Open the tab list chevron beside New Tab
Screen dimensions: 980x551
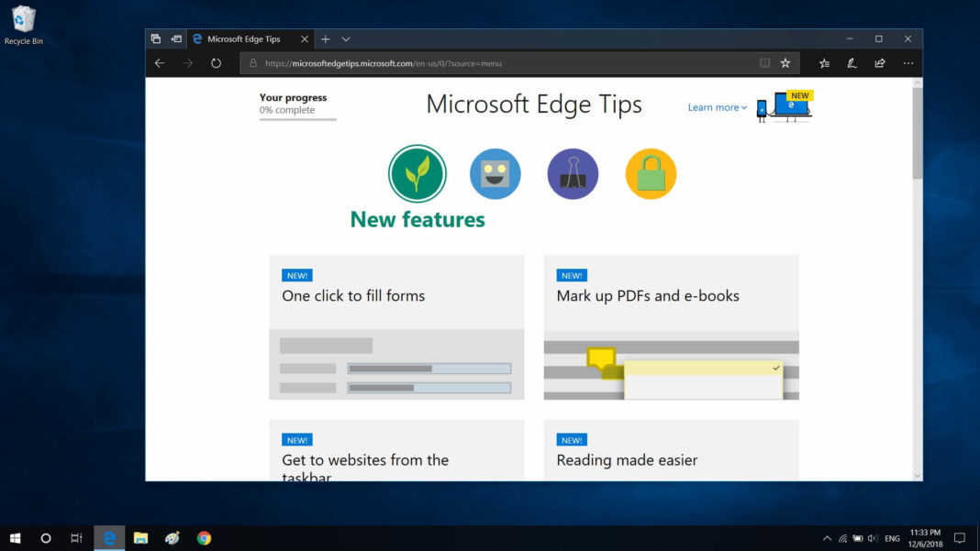[344, 39]
